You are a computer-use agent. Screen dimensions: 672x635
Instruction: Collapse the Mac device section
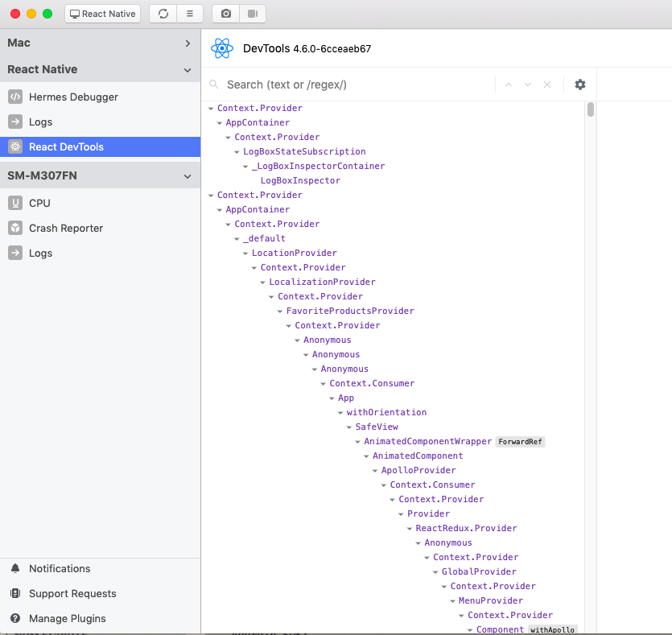coord(188,41)
